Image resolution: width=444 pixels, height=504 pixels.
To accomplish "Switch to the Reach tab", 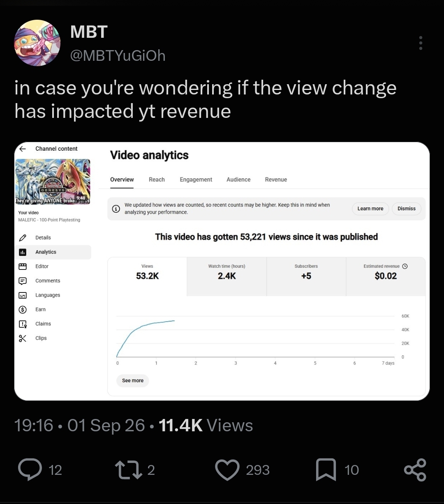I will (x=157, y=180).
